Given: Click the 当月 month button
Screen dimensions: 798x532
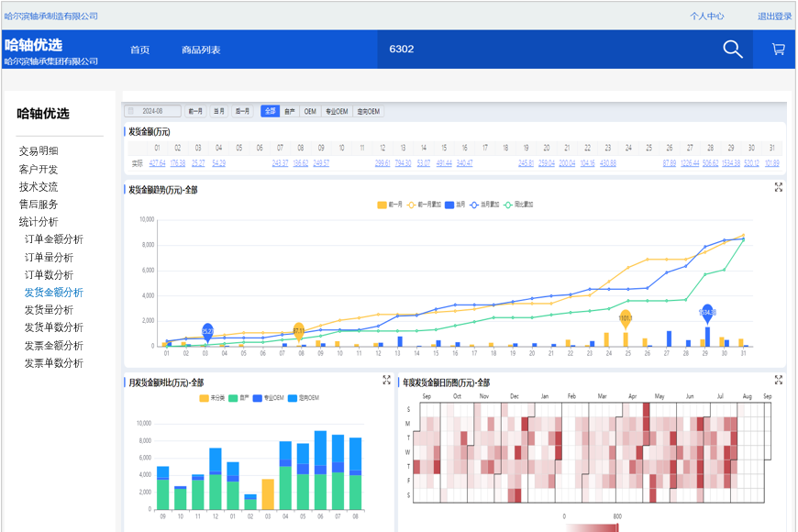Looking at the screenshot, I should pos(219,111).
